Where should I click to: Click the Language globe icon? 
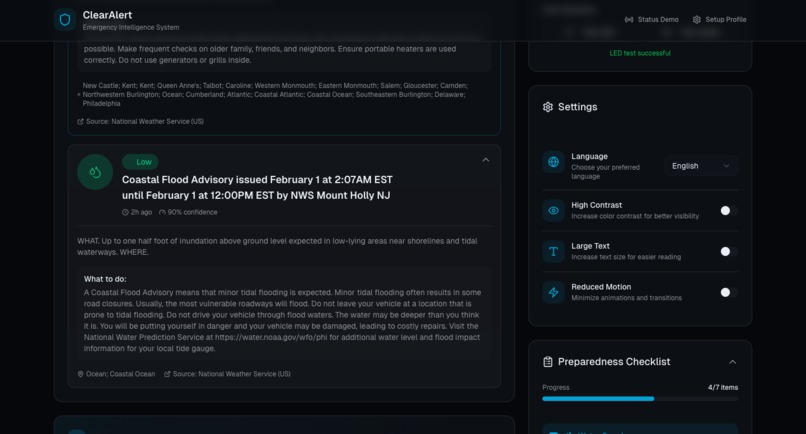(x=553, y=162)
